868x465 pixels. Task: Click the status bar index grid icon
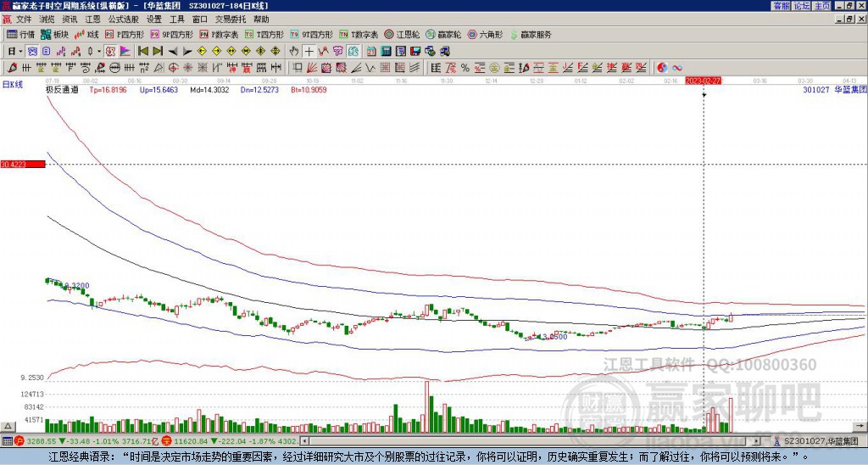point(7,441)
